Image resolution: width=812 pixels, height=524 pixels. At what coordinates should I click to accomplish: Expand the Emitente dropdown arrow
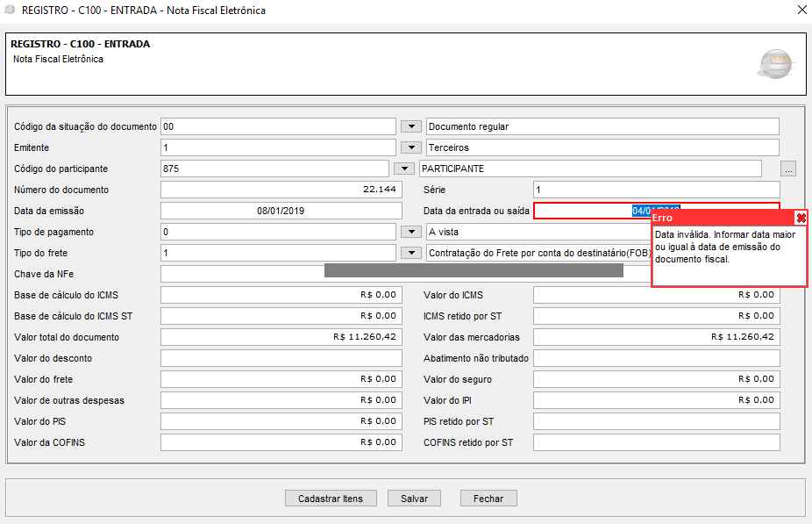[x=410, y=147]
